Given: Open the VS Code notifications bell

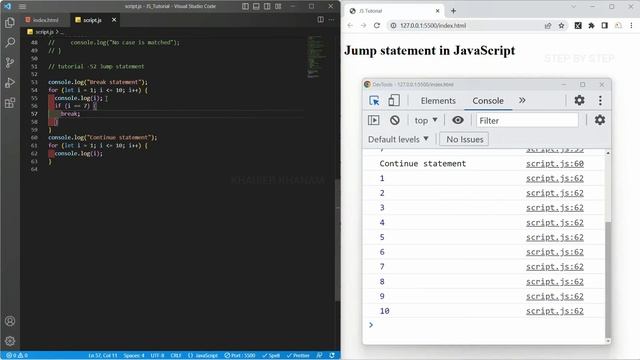Looking at the screenshot, I should point(332,356).
